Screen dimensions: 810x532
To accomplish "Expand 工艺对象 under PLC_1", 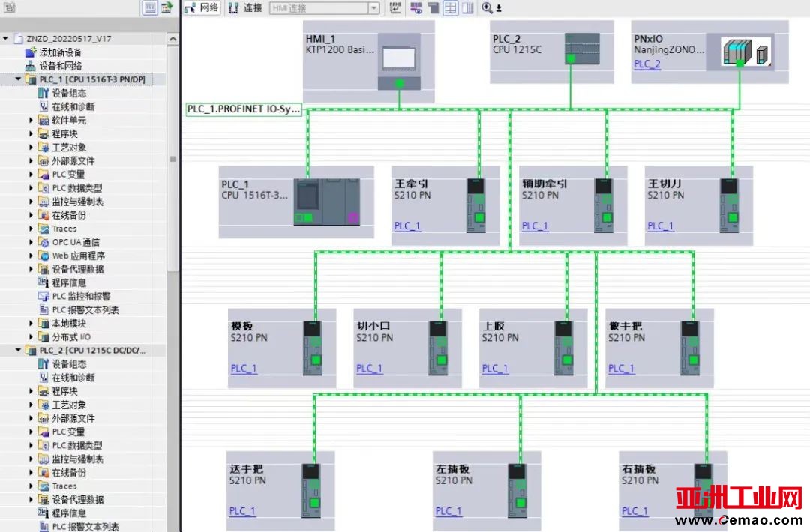I will point(31,147).
